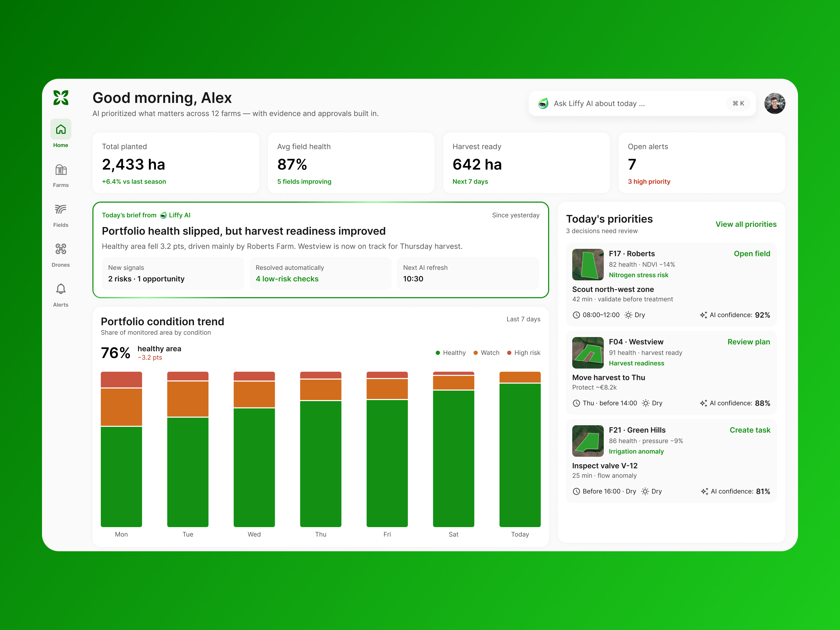Click the user profile avatar
This screenshot has width=840, height=630.
pyautogui.click(x=774, y=103)
